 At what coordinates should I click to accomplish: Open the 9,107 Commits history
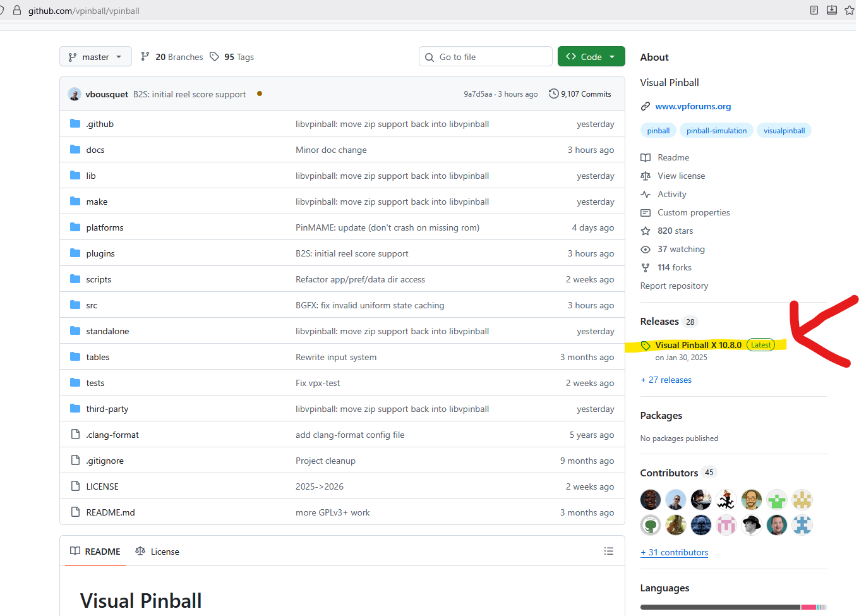coord(580,94)
